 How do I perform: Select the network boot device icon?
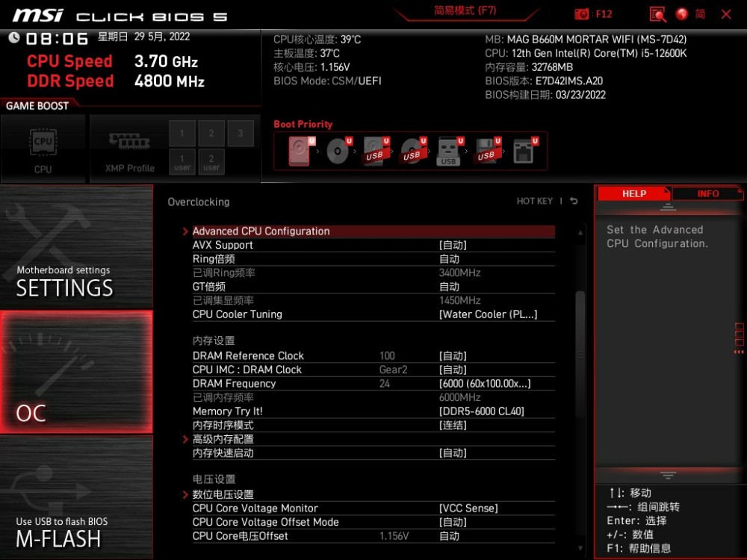click(523, 151)
